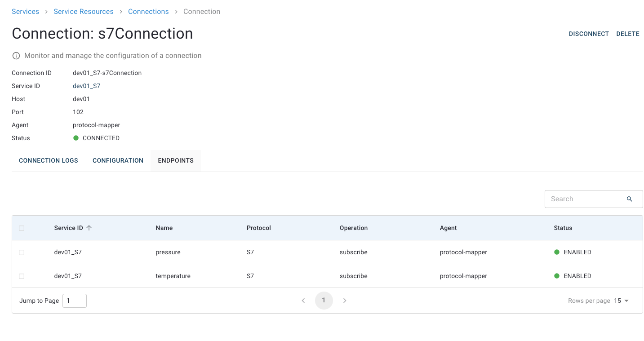This screenshot has height=341, width=644.
Task: Navigate to the Service Resources breadcrumb
Action: click(x=84, y=12)
